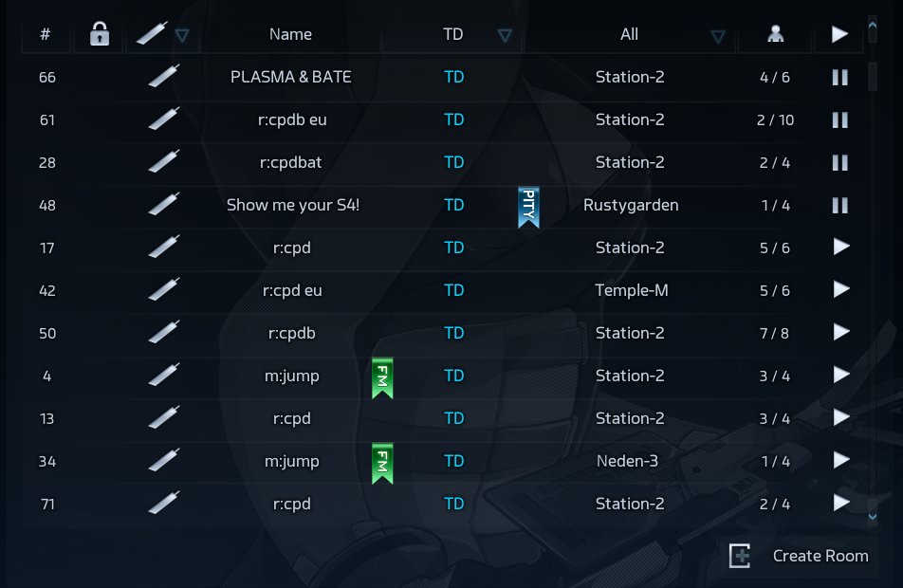
Task: Click the pause icon on room 61
Action: 839,120
